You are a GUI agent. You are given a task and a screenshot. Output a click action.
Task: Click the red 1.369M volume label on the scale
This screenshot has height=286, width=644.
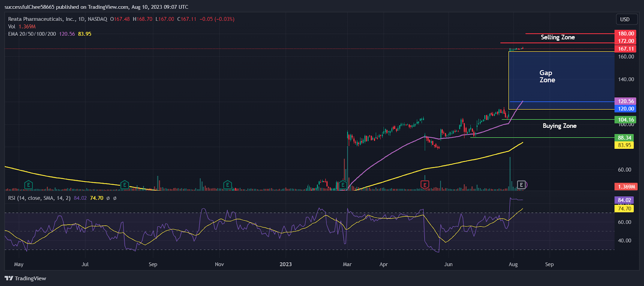click(x=625, y=187)
